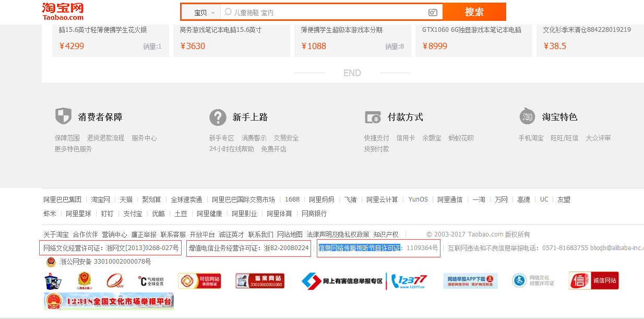Click the 备案网站 33010002001060 badge
Viewport: 644px width, 319px height.
[260, 281]
